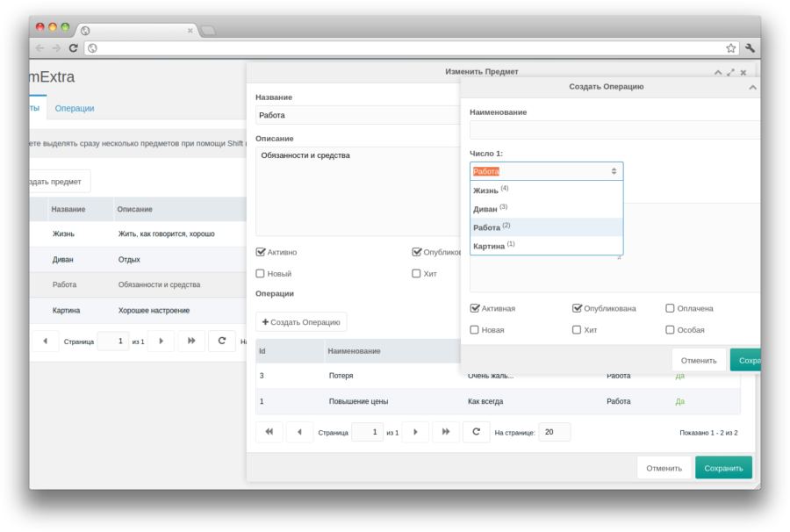Choose Картина option in dropdown list
Screen dimensions: 790x532
click(489, 246)
